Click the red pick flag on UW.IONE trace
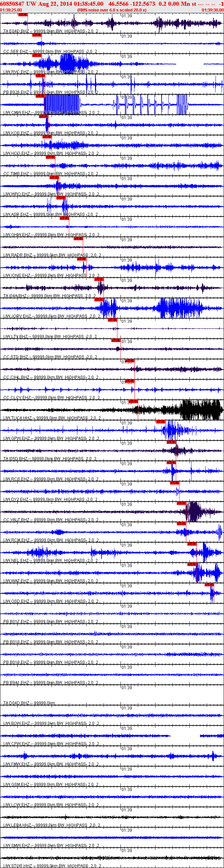 [x=82, y=259]
